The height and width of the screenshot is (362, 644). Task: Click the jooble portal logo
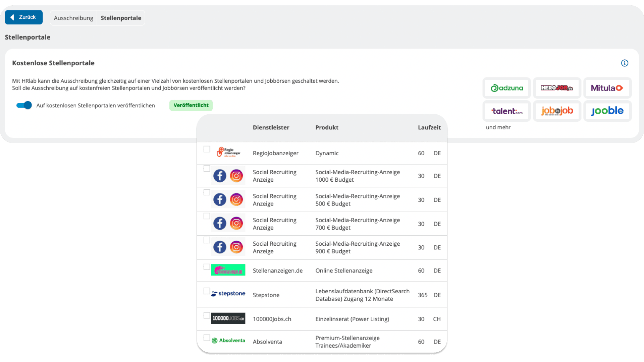[x=607, y=111]
